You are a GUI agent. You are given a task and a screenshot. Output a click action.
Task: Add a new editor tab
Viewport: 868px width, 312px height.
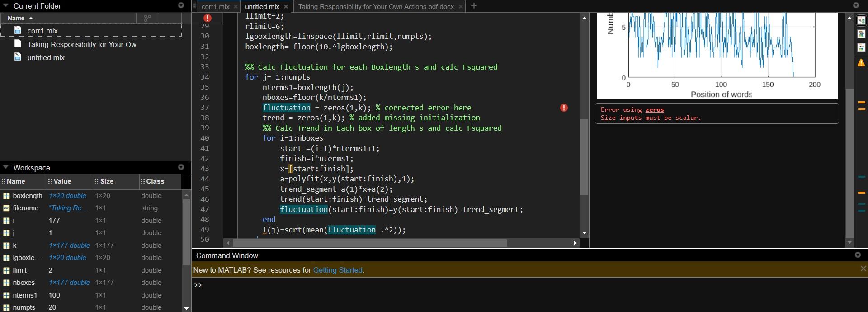pos(474,6)
